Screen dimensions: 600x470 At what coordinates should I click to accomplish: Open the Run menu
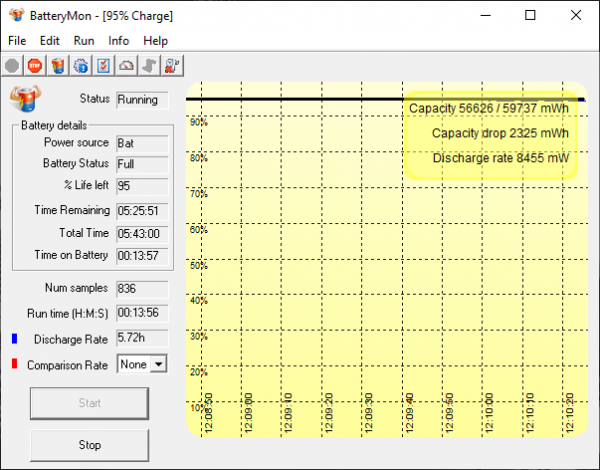(x=84, y=41)
